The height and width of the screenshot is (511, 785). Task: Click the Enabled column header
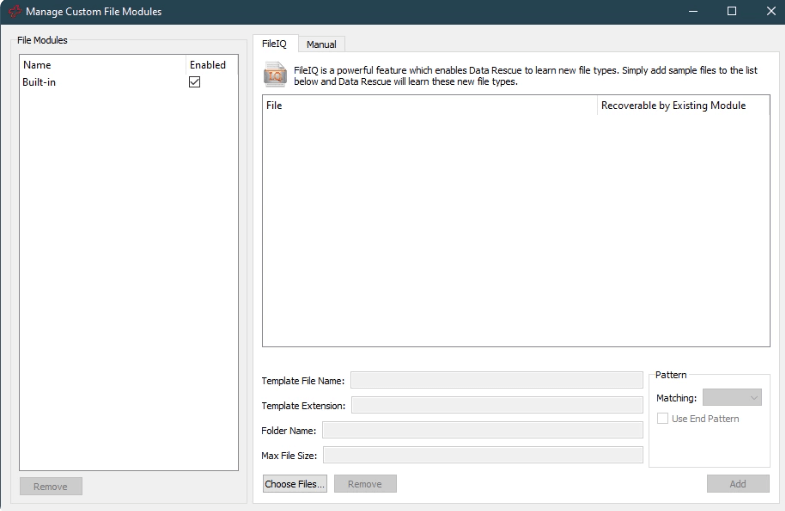click(212, 65)
